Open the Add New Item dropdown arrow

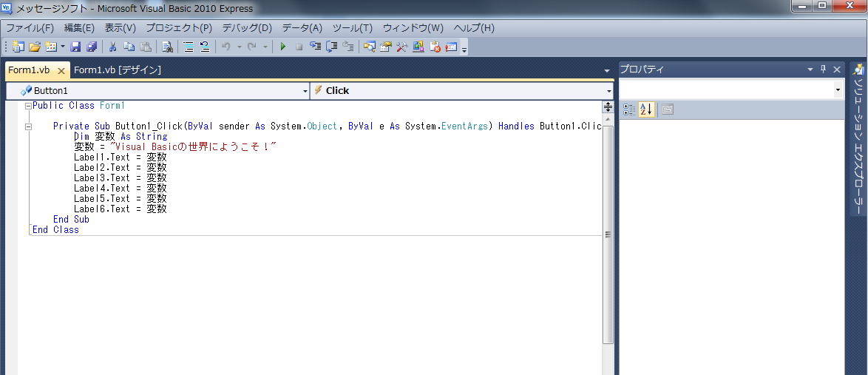63,47
